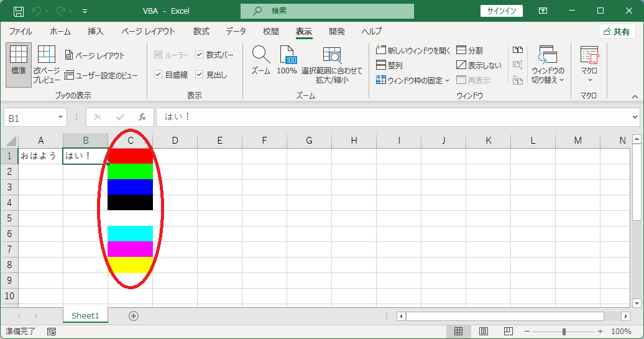The height and width of the screenshot is (339, 644).
Task: Toggle the 見出し checkbox
Action: click(199, 75)
